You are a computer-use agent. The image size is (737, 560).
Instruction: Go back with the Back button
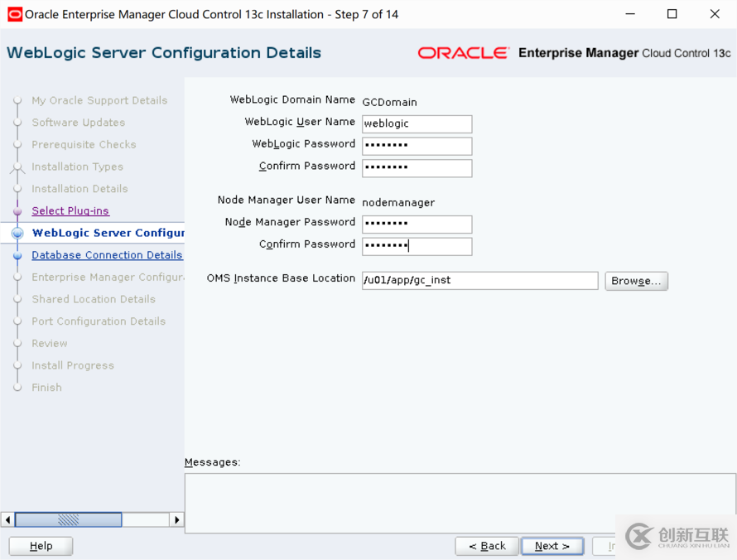[x=487, y=546]
